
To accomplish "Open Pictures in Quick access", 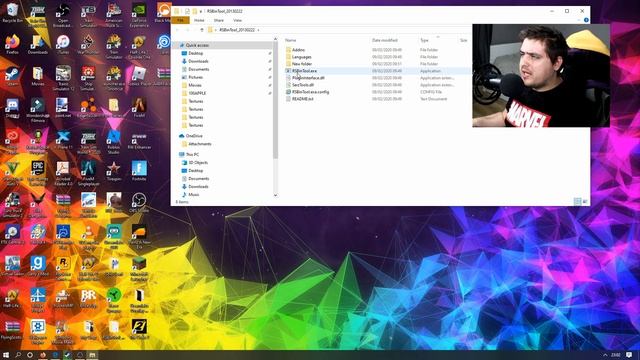I will pyautogui.click(x=192, y=77).
